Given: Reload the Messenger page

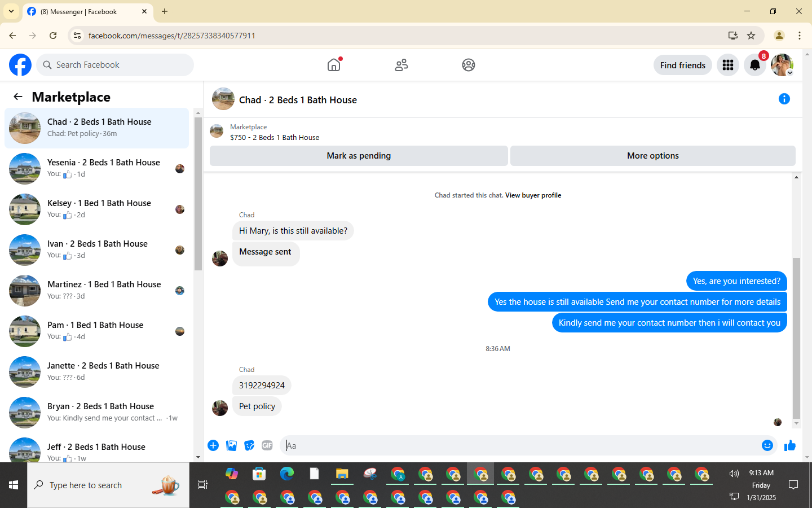Looking at the screenshot, I should point(53,36).
